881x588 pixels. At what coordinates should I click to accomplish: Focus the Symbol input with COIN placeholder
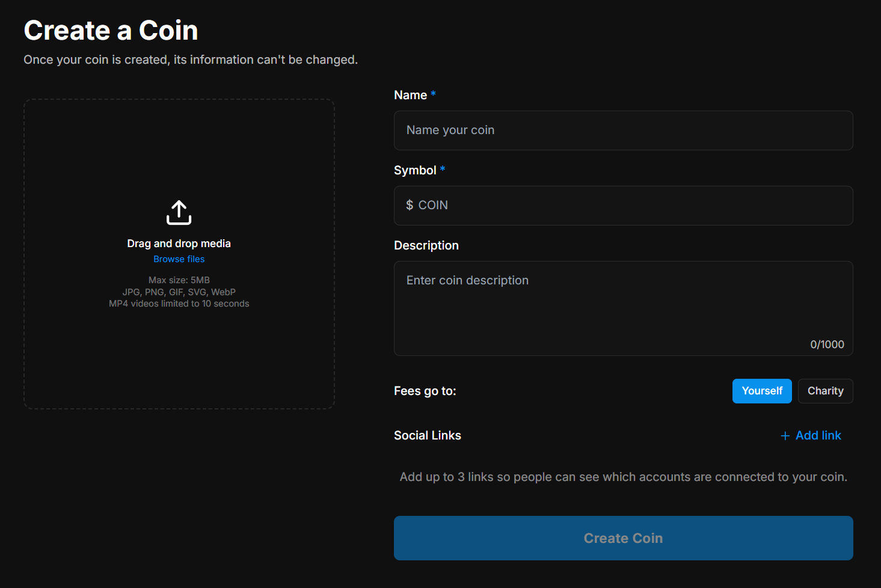tap(623, 205)
